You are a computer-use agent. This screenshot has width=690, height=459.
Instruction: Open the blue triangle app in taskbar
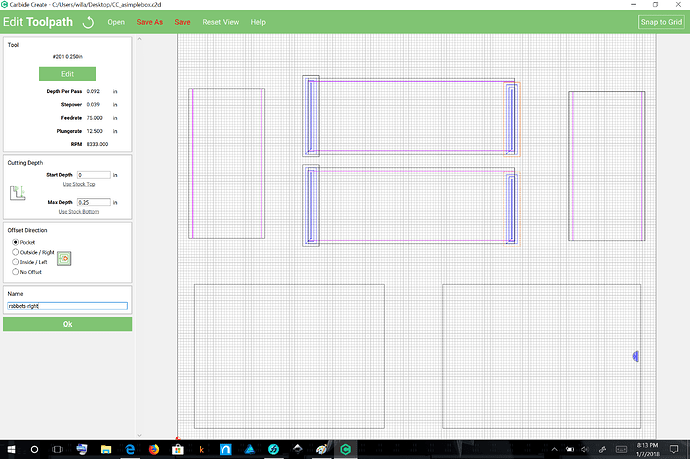(250, 449)
